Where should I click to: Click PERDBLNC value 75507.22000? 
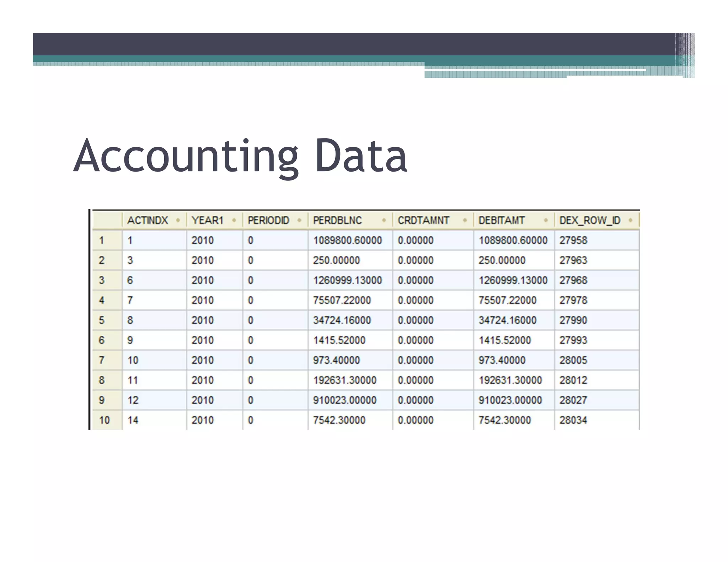tap(342, 300)
